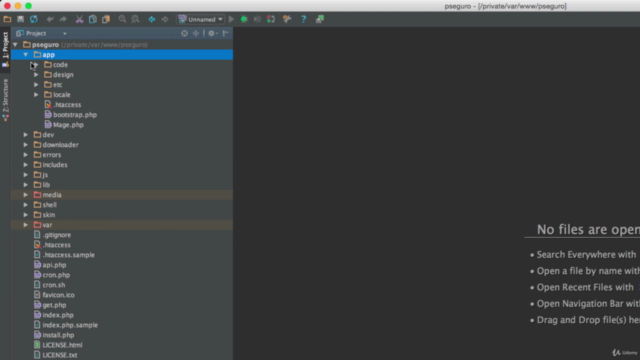
Task: Open the Unnamed run configuration dropdown
Action: tap(200, 19)
